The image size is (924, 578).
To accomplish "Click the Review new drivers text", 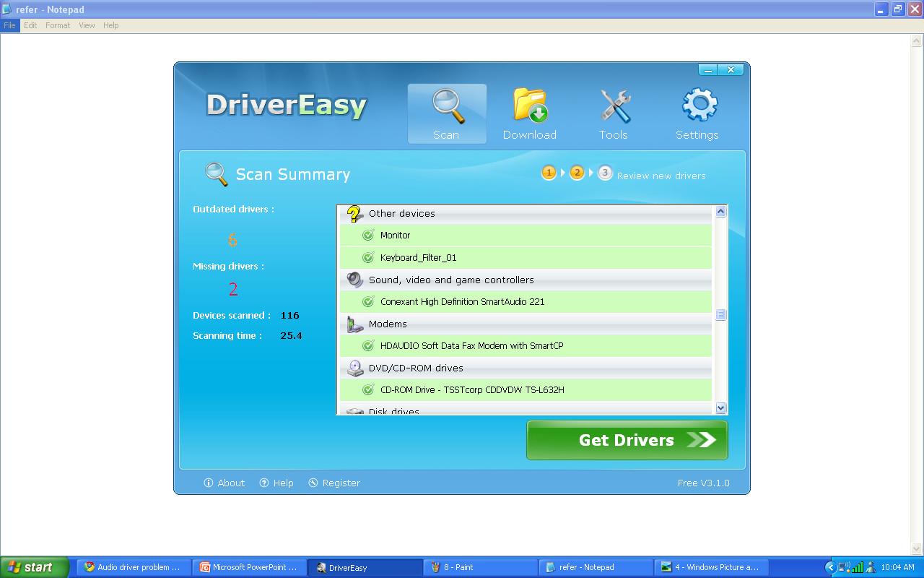I will click(x=661, y=176).
